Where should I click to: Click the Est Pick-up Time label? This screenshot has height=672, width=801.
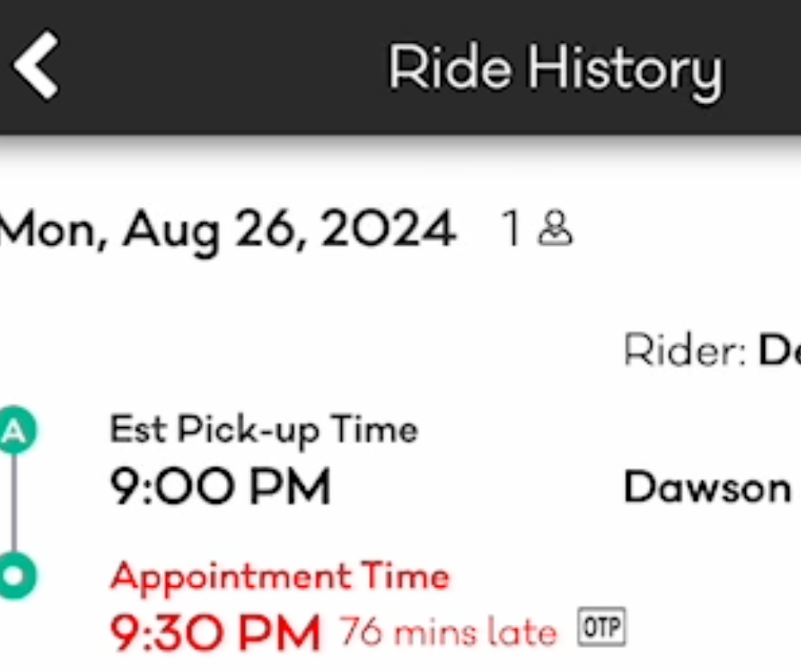point(263,429)
